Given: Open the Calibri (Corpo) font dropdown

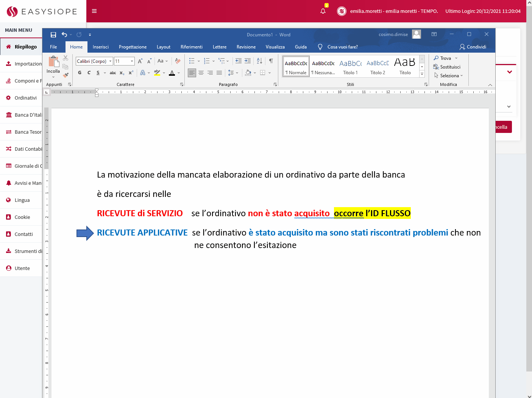Looking at the screenshot, I should [x=111, y=61].
